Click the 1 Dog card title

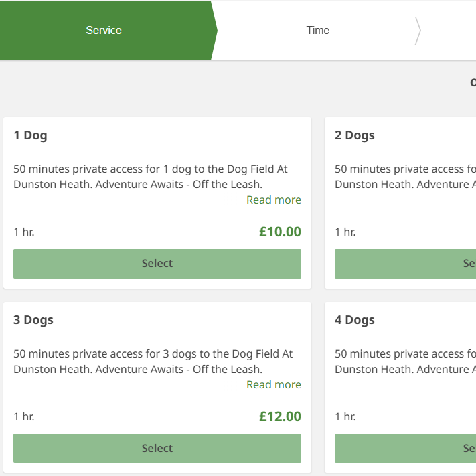point(30,135)
